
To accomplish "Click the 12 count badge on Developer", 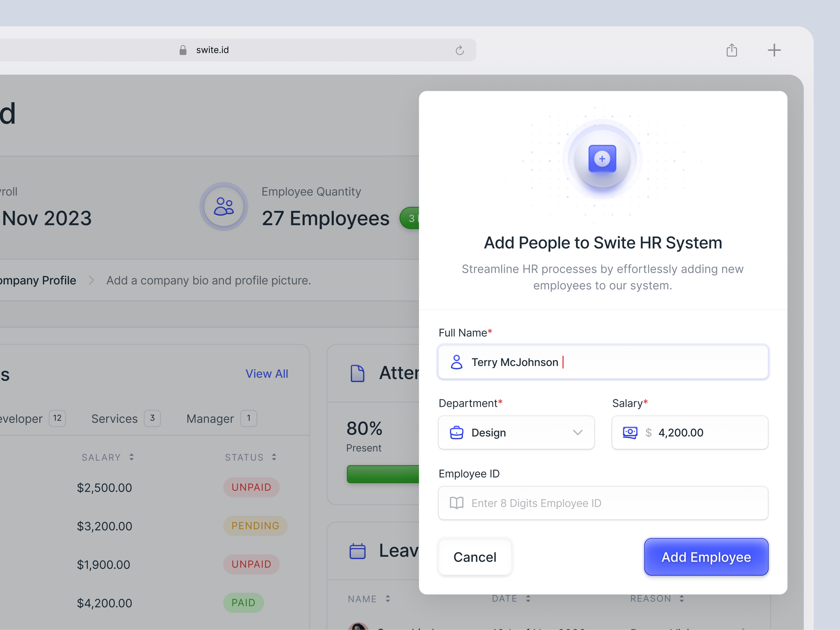I will 57,418.
